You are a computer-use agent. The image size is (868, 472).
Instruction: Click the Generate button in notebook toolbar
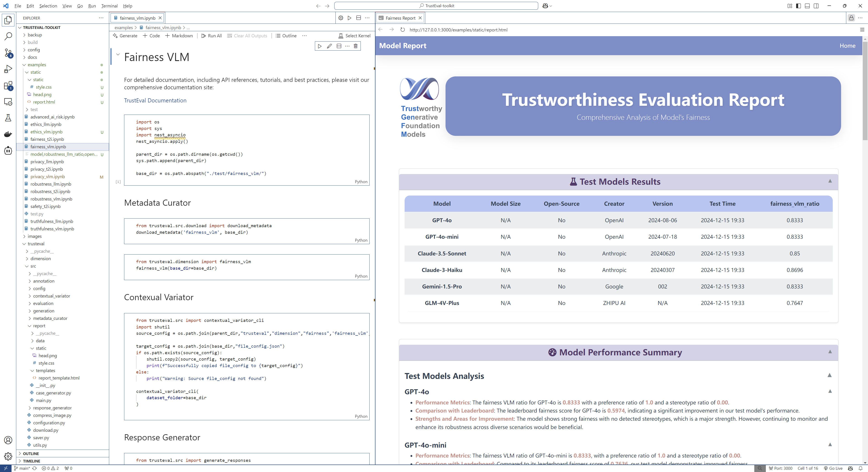pyautogui.click(x=125, y=36)
